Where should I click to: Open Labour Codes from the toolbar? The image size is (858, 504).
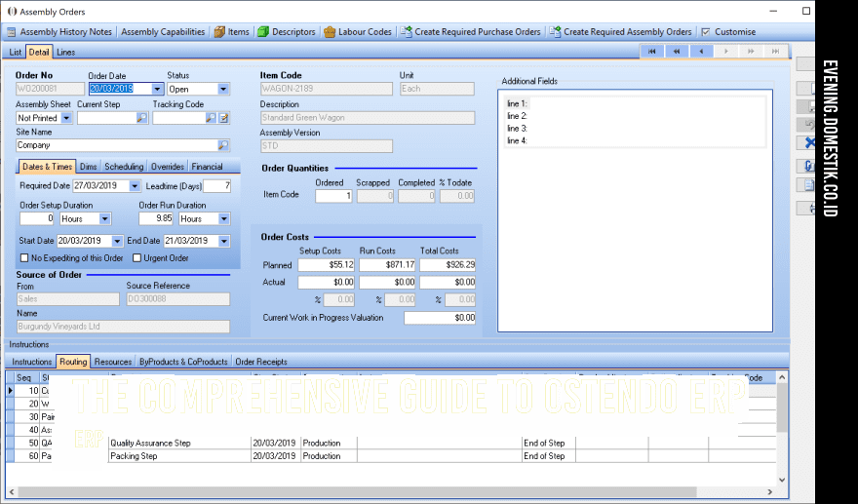[x=358, y=32]
